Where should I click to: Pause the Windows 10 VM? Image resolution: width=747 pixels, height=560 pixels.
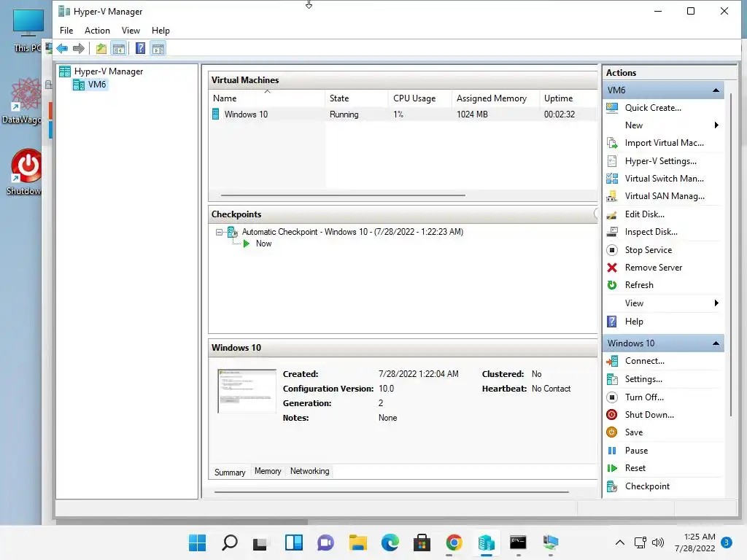pyautogui.click(x=636, y=451)
